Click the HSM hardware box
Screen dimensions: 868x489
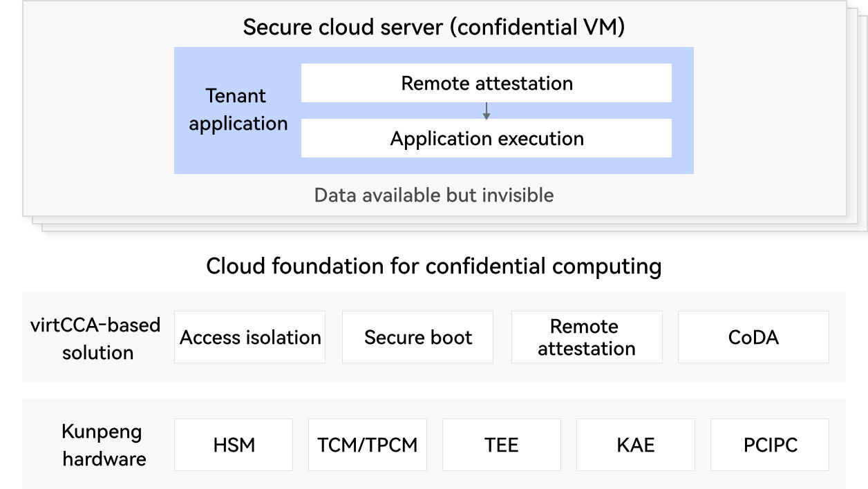pos(234,445)
